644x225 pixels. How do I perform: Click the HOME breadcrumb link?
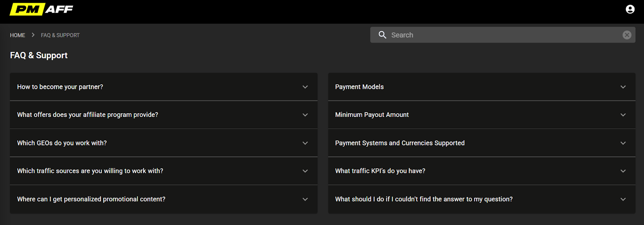17,35
